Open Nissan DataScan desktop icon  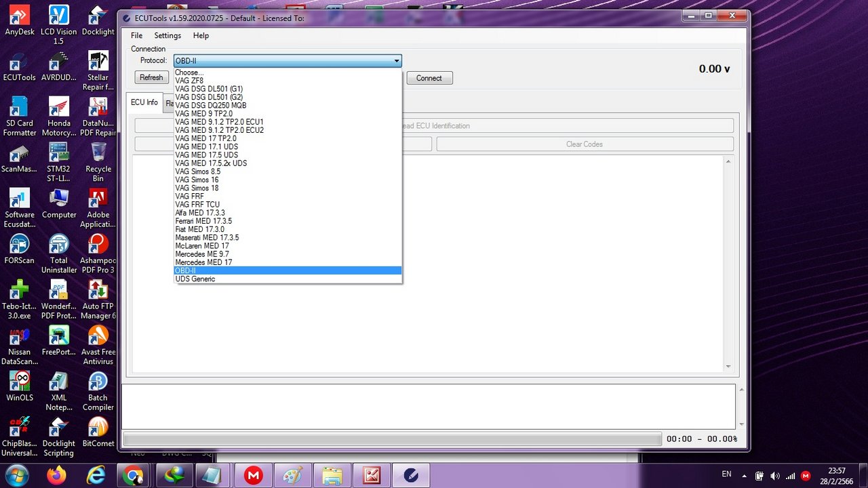pos(19,346)
